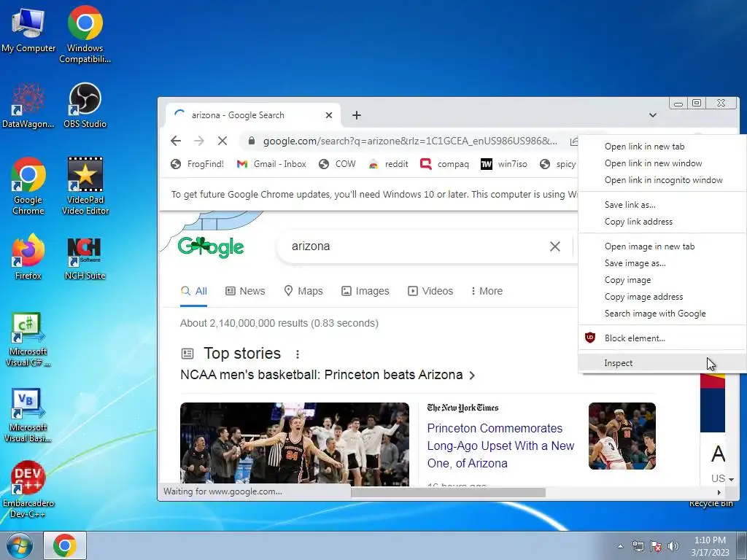Open Chrome's tab search dropdown chevron

[x=653, y=115]
